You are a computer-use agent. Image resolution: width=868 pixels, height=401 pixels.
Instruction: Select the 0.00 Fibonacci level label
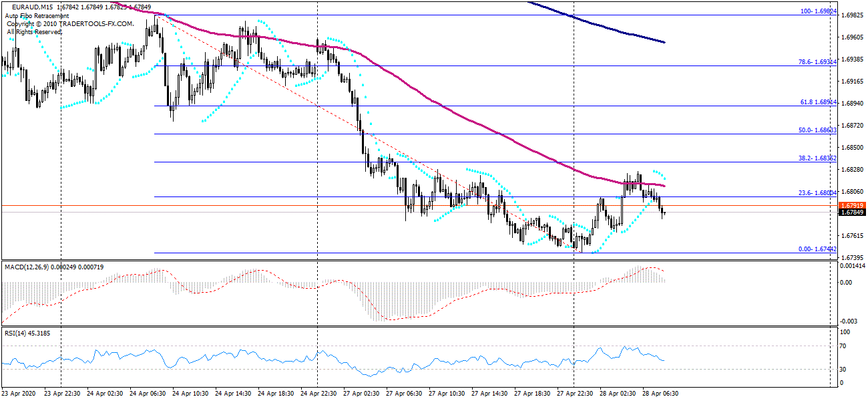(817, 249)
